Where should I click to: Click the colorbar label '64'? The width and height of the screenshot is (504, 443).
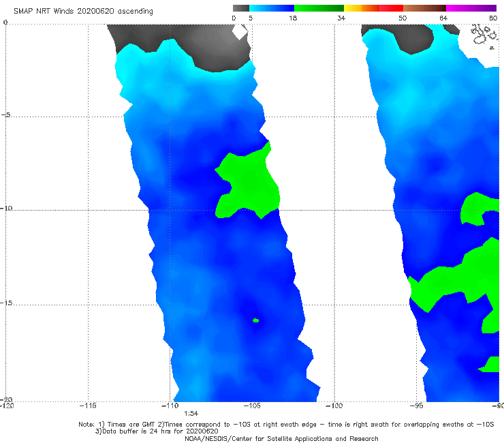(443, 18)
